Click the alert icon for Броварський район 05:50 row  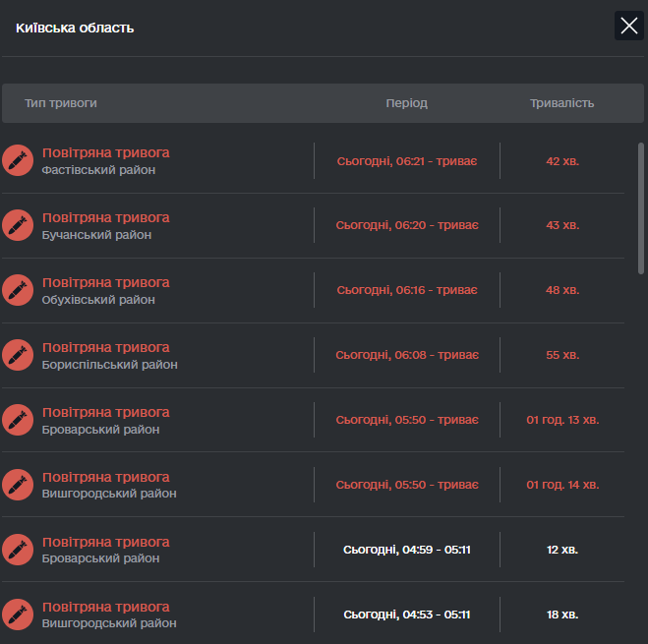(18, 420)
